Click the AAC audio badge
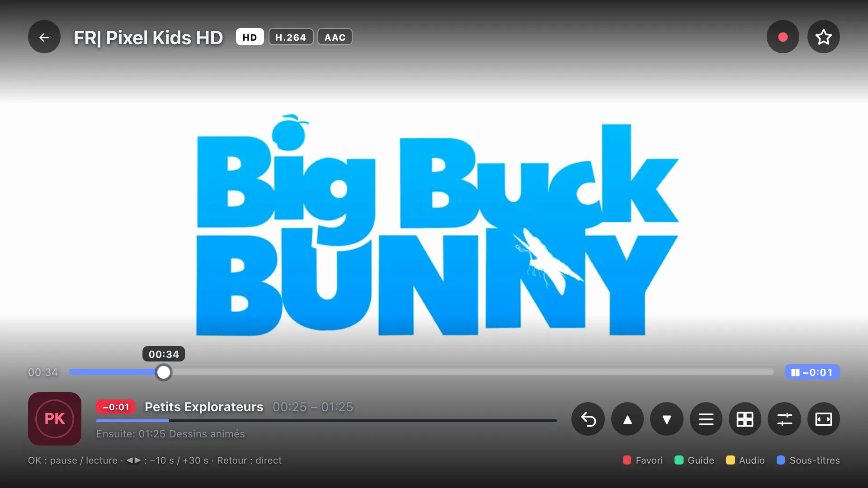 point(335,37)
